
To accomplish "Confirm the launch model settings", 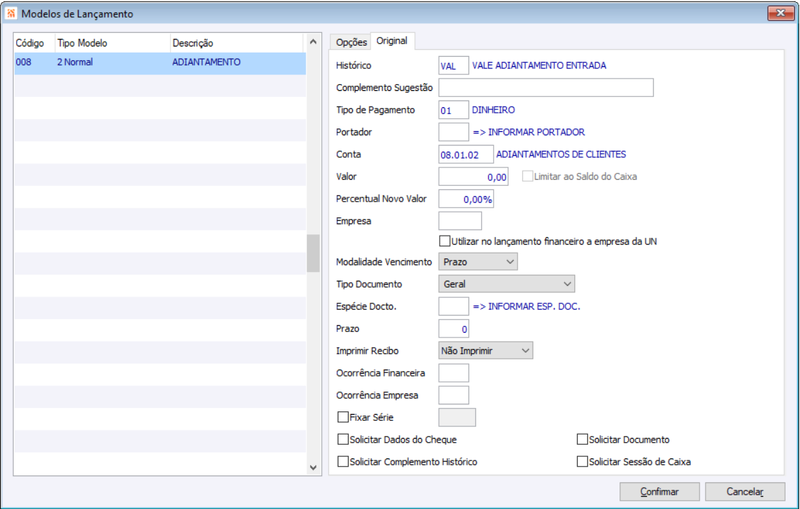I will [x=659, y=492].
